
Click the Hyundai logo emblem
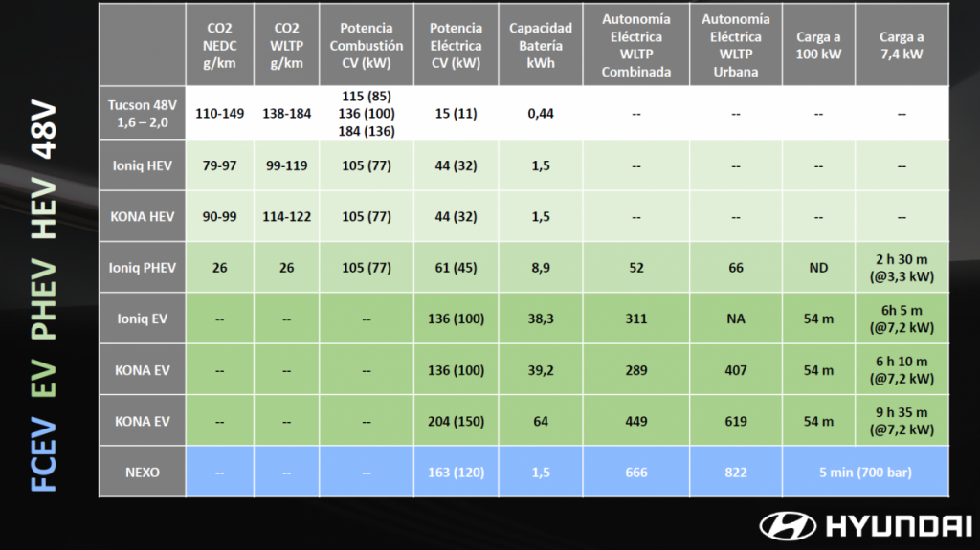click(x=788, y=525)
